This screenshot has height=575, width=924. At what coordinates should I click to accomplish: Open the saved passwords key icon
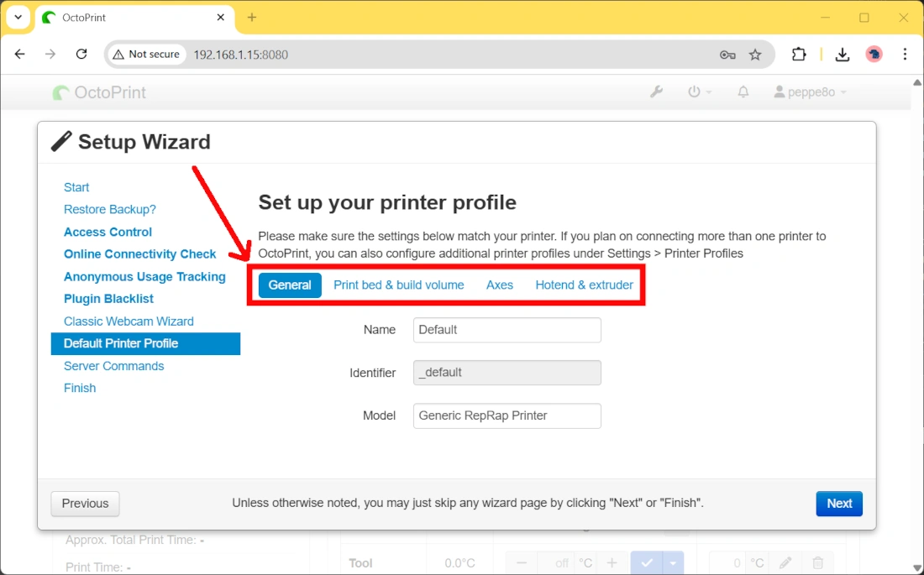pyautogui.click(x=727, y=55)
